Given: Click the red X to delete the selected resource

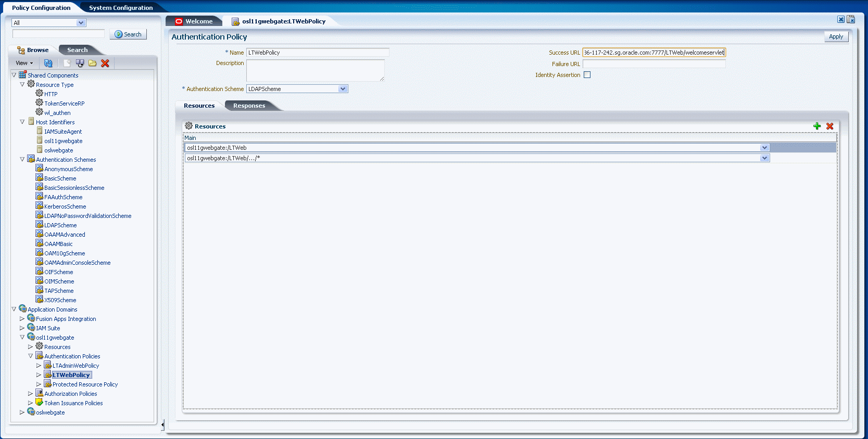Looking at the screenshot, I should tap(830, 126).
